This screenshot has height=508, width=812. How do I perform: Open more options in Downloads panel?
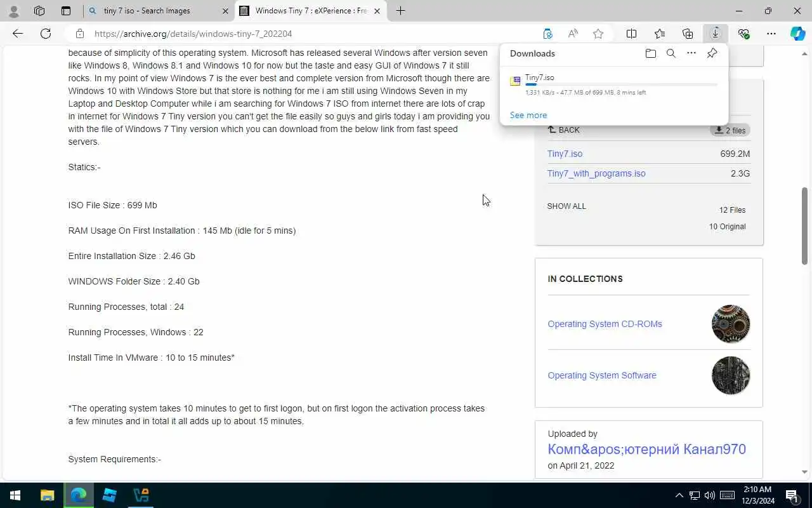691,53
